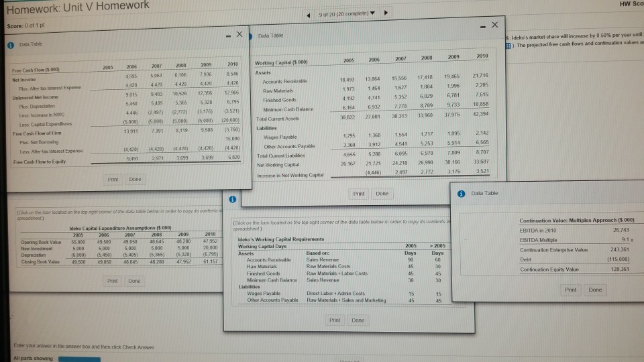Click 'Free Cash Flow of Firm' row label
The width and height of the screenshot is (644, 362).
pos(37,133)
